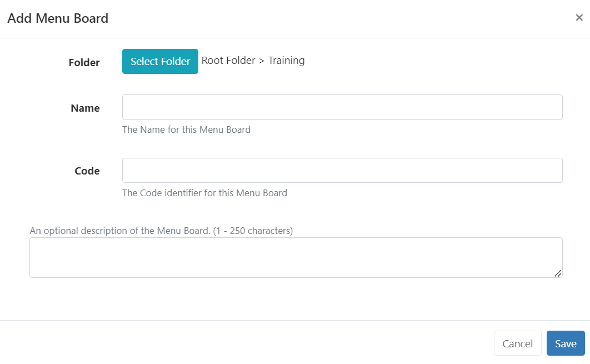590x364 pixels.
Task: Click the Folder field label
Action: (84, 63)
